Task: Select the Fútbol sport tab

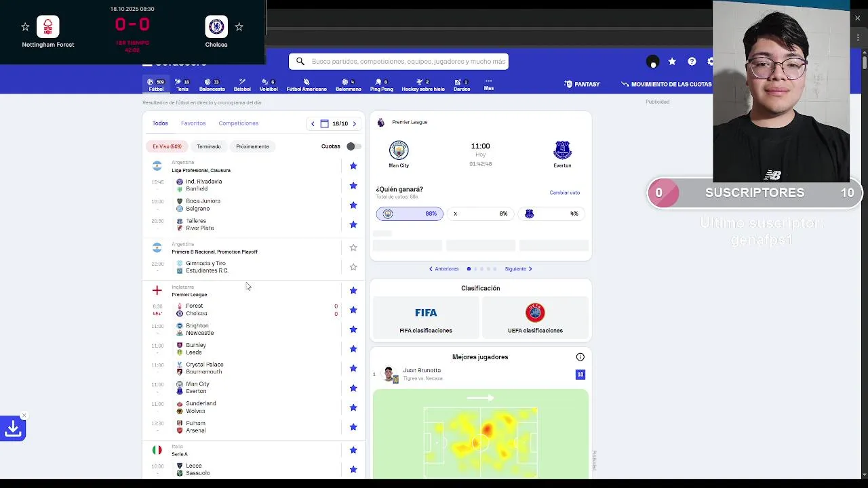Action: click(156, 85)
